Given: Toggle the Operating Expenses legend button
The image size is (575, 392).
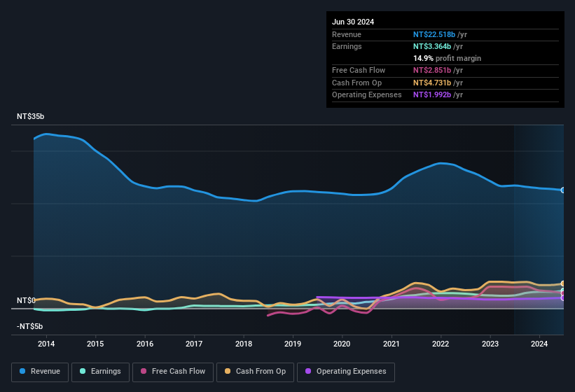Looking at the screenshot, I should coord(346,372).
